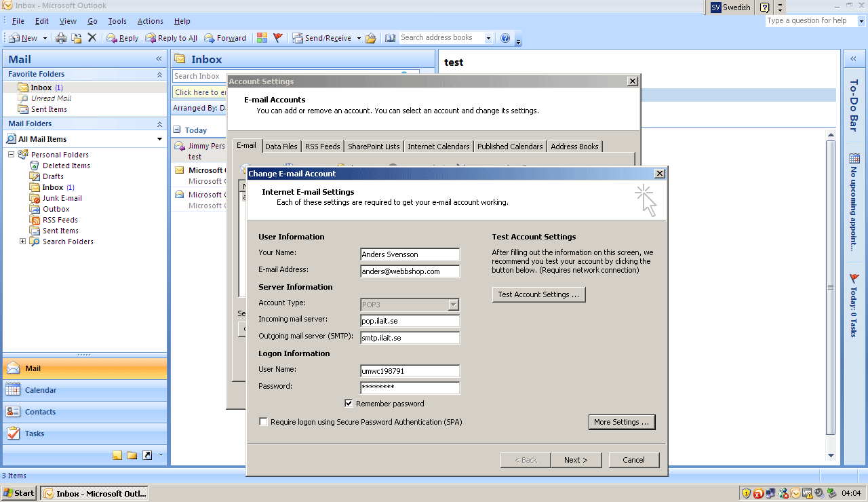Click Cancel in Change E-mail Account
Image resolution: width=868 pixels, height=502 pixels.
634,460
